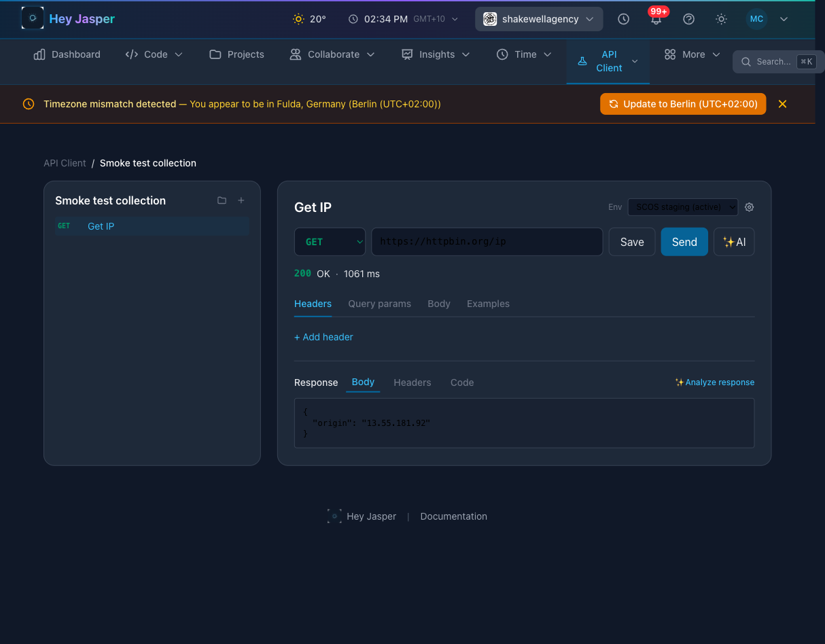Open the GET method dropdown
The width and height of the screenshot is (825, 644).
(330, 242)
